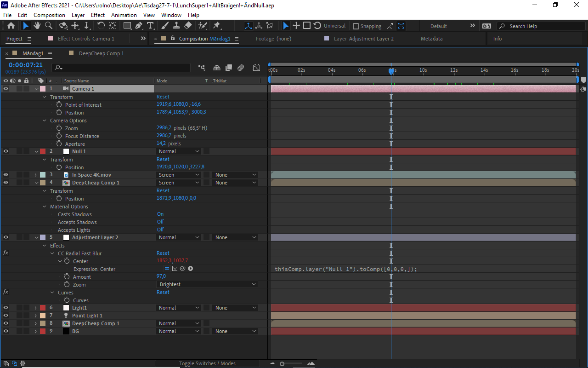Viewport: 588px width, 368px height.
Task: Toggle the Snapping checkbox
Action: pos(356,26)
